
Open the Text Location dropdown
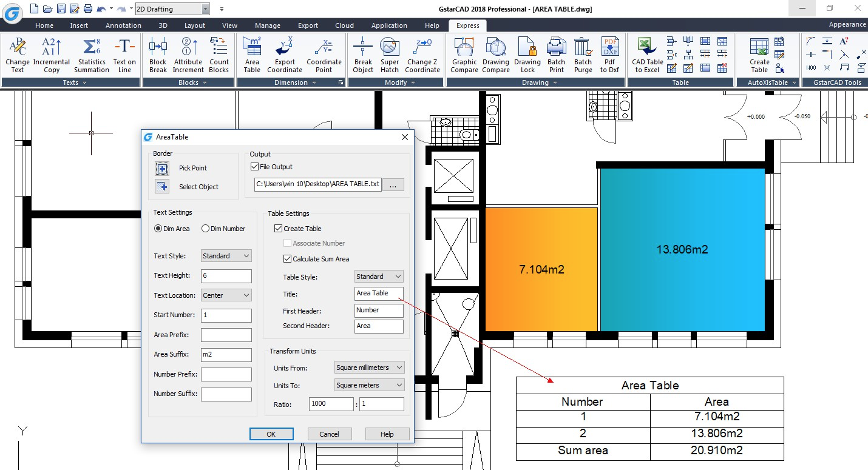pyautogui.click(x=226, y=295)
